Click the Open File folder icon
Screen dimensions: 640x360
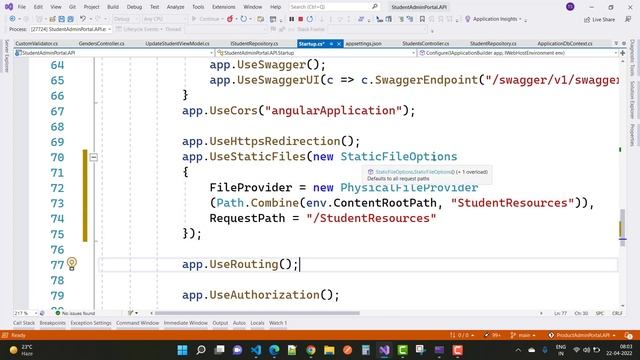coord(52,19)
